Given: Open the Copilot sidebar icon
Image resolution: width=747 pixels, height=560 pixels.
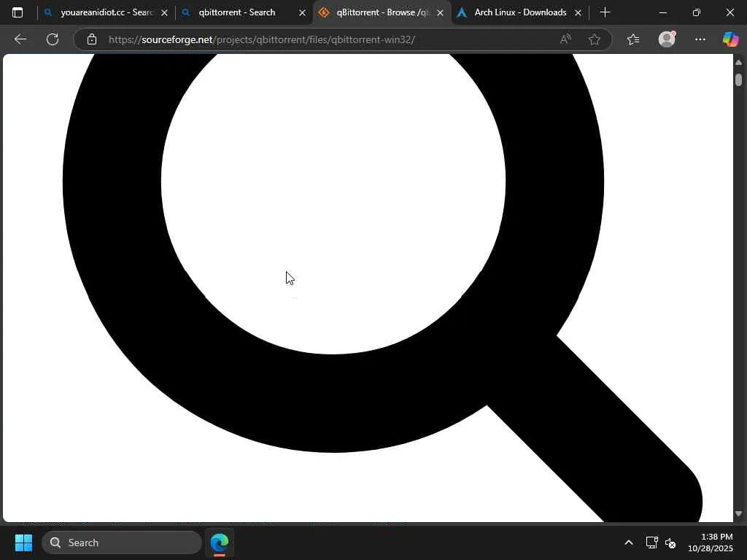Looking at the screenshot, I should point(730,39).
